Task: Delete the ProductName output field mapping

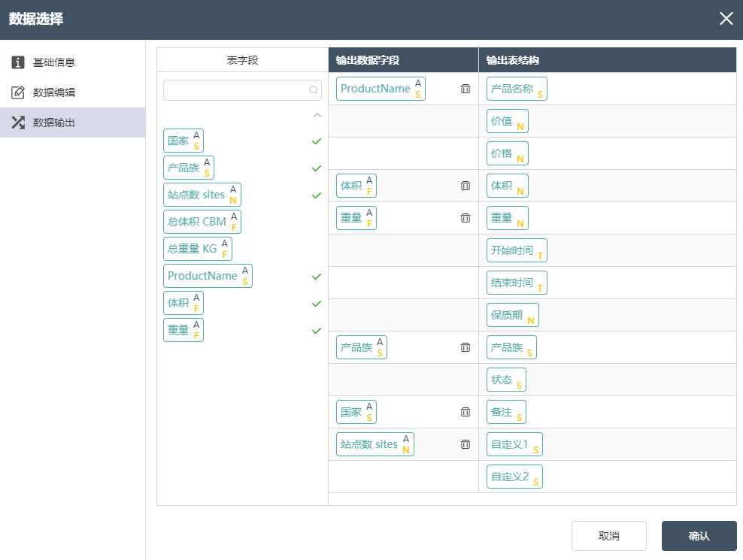Action: [466, 89]
